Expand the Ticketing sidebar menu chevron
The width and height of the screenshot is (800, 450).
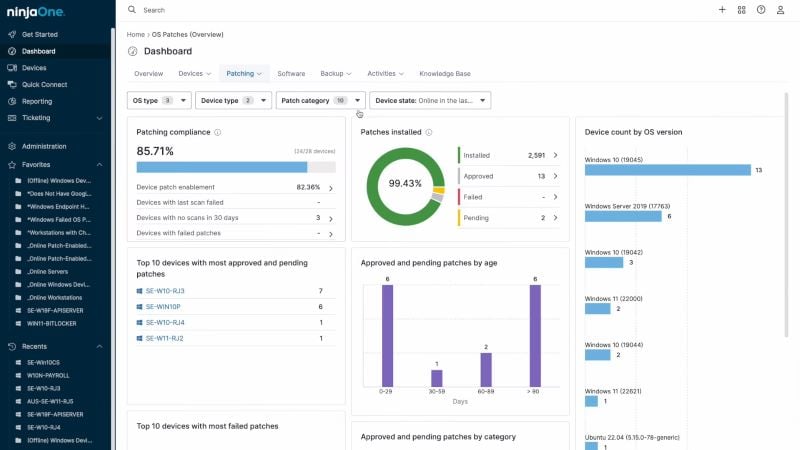tap(99, 118)
